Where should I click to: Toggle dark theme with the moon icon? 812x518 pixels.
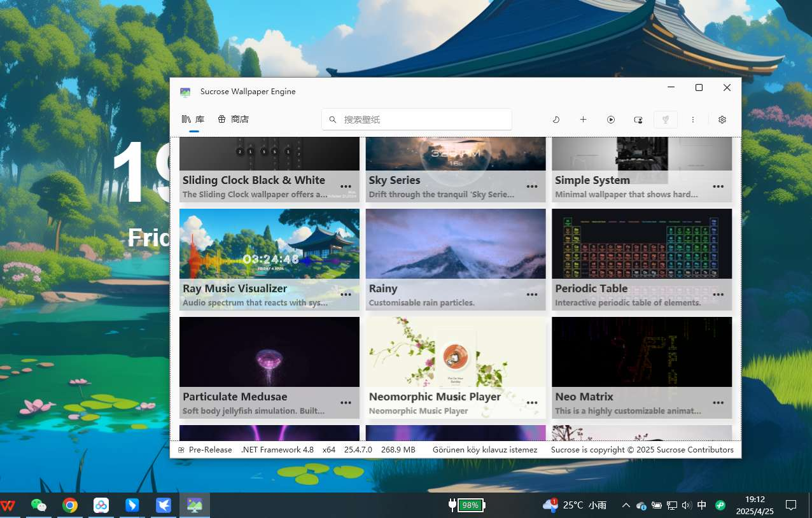[x=556, y=120]
